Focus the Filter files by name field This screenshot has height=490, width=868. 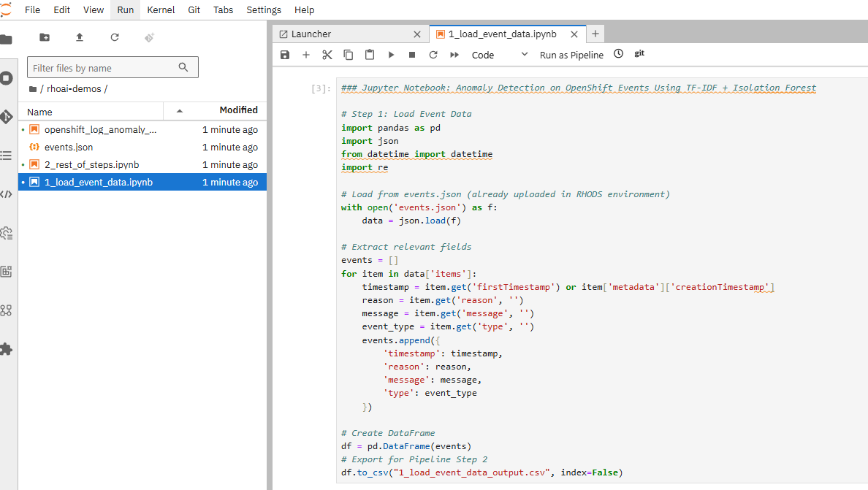pos(102,68)
